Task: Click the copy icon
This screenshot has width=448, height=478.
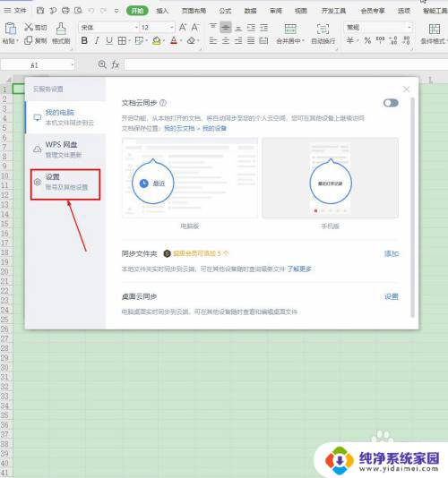Action: (x=28, y=40)
